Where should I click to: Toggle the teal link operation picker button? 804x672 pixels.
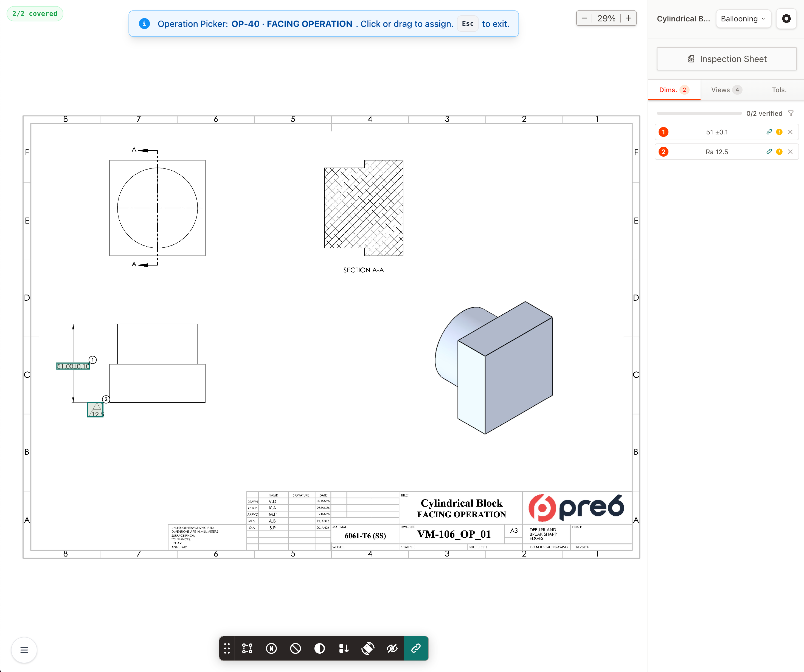coord(416,648)
